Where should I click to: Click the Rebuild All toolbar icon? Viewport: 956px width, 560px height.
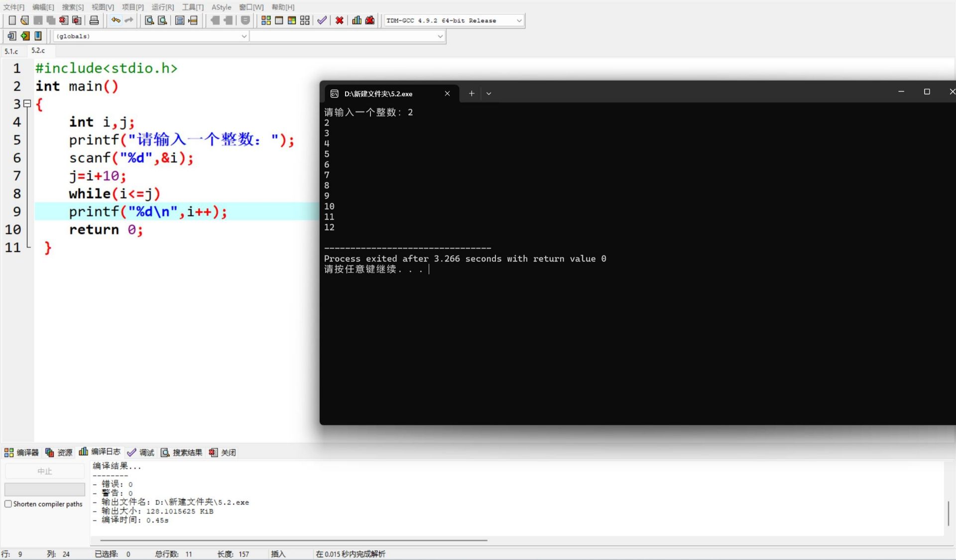(x=304, y=20)
